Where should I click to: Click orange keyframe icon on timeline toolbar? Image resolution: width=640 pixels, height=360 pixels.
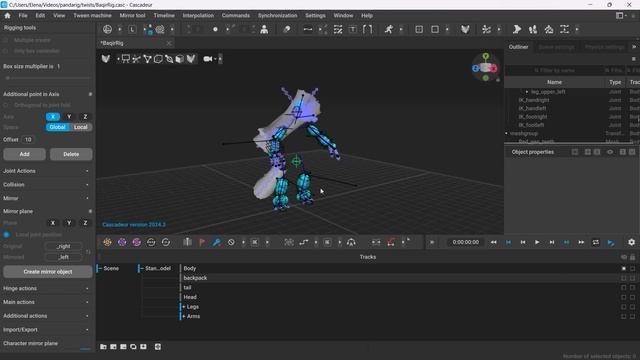(x=107, y=242)
